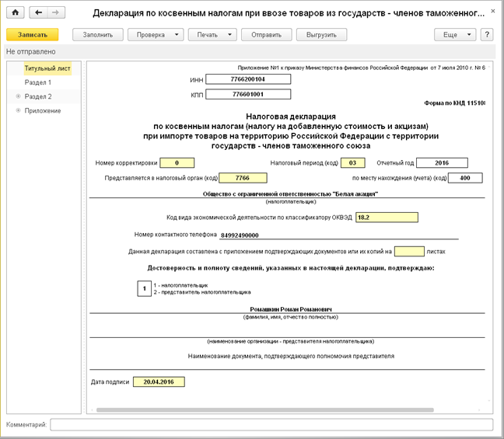
Task: Open help with the question mark button
Action: [x=487, y=35]
